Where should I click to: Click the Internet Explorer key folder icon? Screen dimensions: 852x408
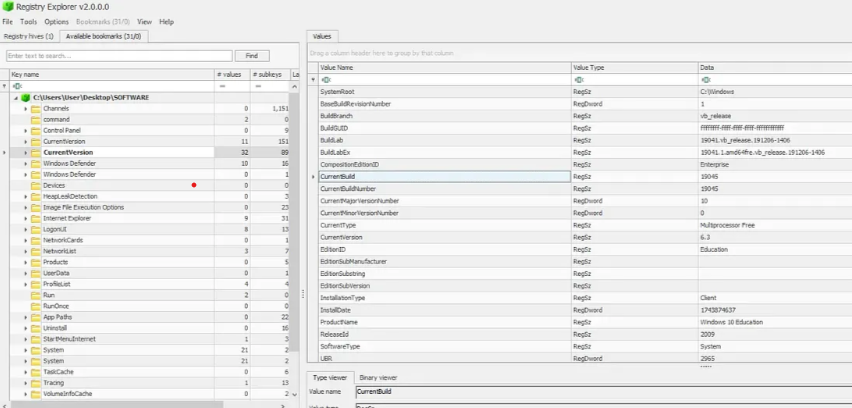coord(35,218)
